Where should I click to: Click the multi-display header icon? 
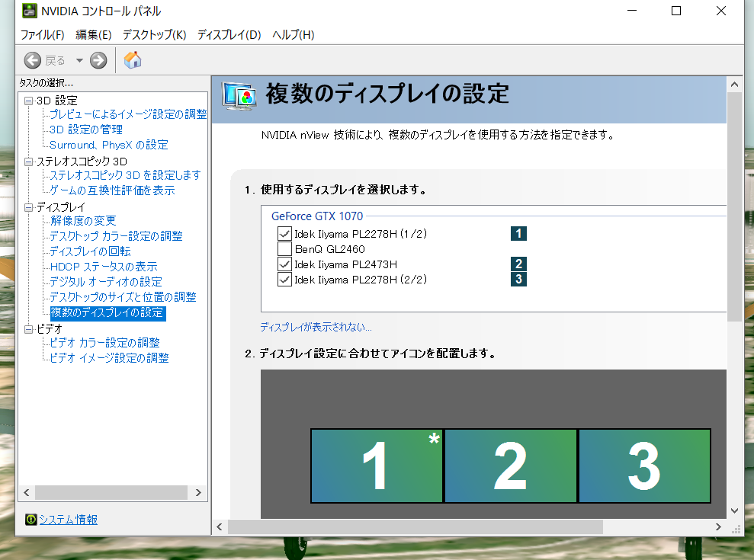coord(239,96)
